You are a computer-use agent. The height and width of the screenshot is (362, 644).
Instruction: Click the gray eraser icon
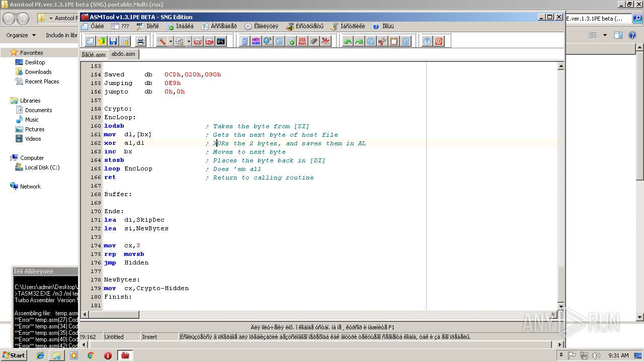(x=314, y=41)
